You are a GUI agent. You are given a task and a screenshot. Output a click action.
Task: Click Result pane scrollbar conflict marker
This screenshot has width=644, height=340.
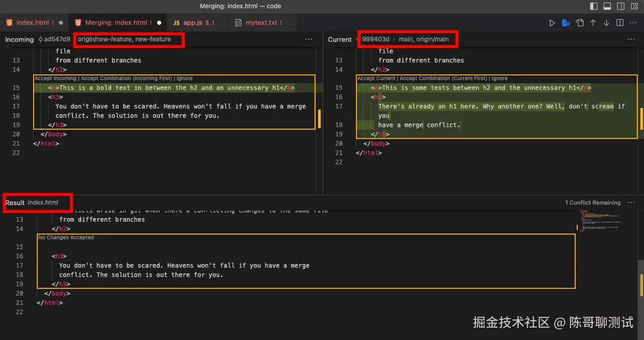coord(641,285)
